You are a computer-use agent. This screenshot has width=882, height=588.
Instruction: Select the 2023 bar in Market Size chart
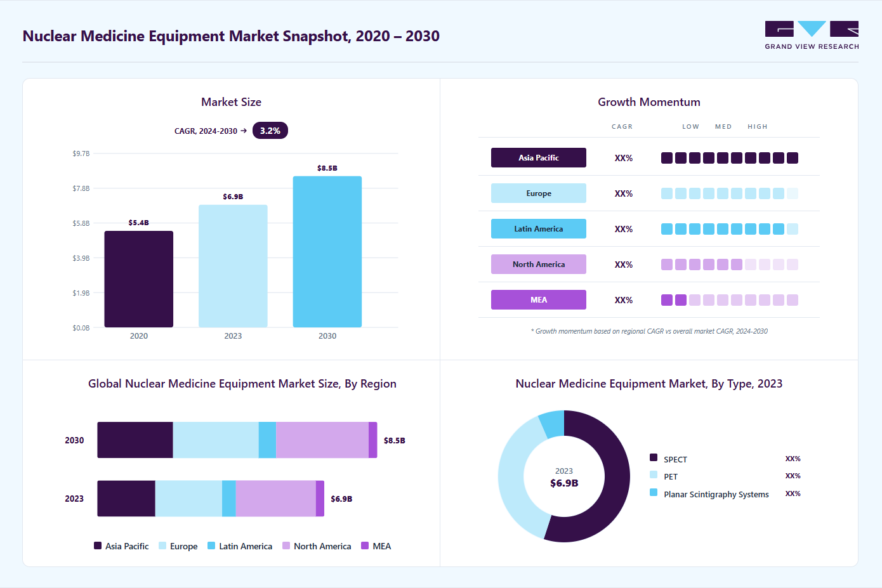pyautogui.click(x=233, y=266)
